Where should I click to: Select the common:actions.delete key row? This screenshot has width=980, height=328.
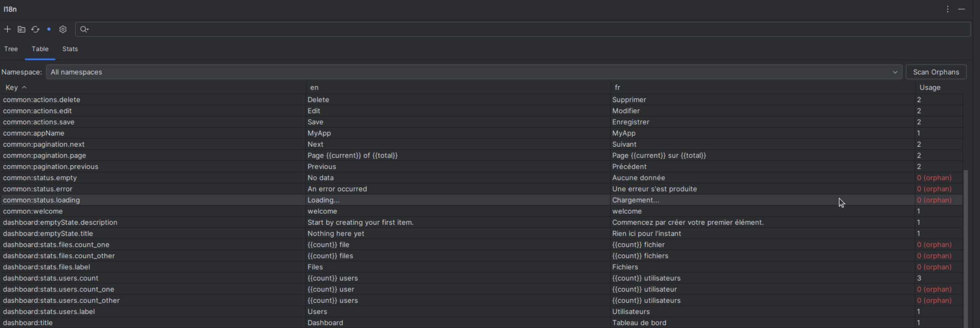(x=482, y=100)
